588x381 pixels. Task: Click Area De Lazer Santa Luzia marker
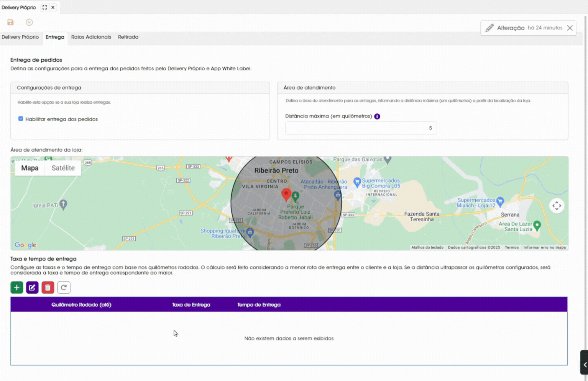537,226
